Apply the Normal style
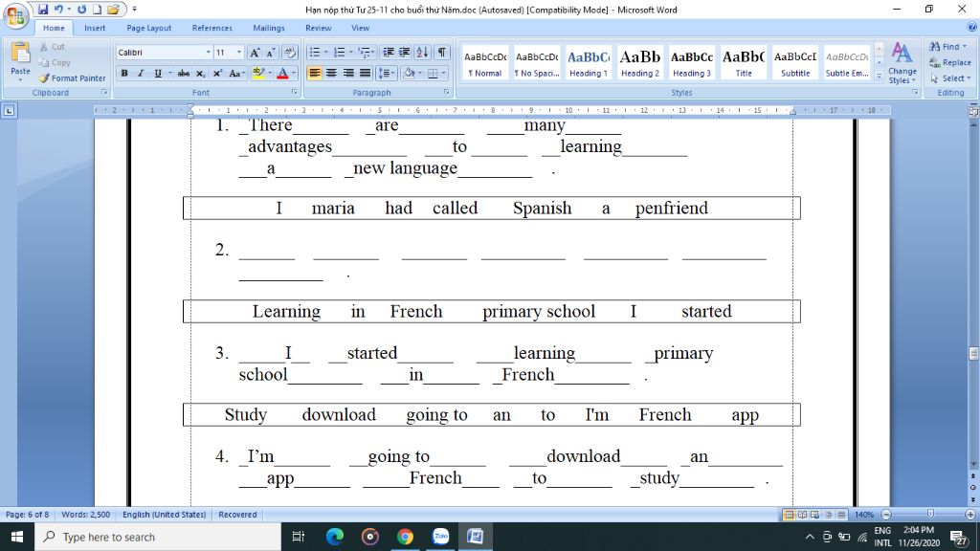 coord(485,62)
